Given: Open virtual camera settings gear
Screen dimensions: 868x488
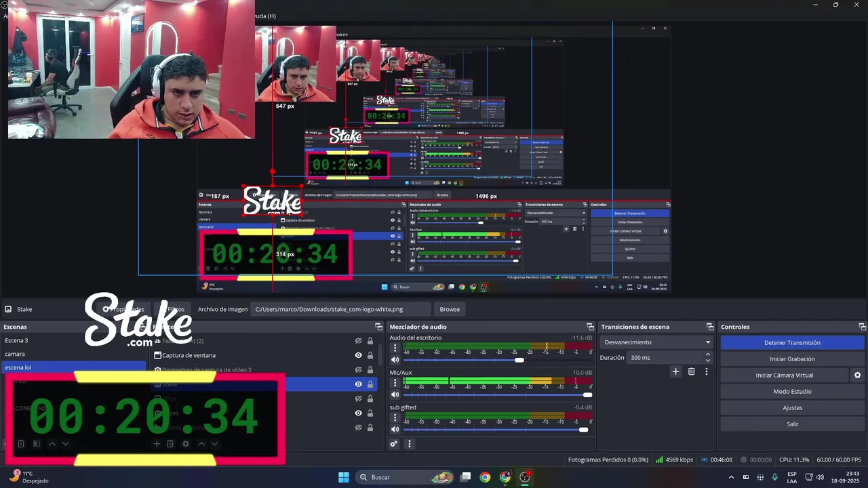Looking at the screenshot, I should [x=857, y=375].
